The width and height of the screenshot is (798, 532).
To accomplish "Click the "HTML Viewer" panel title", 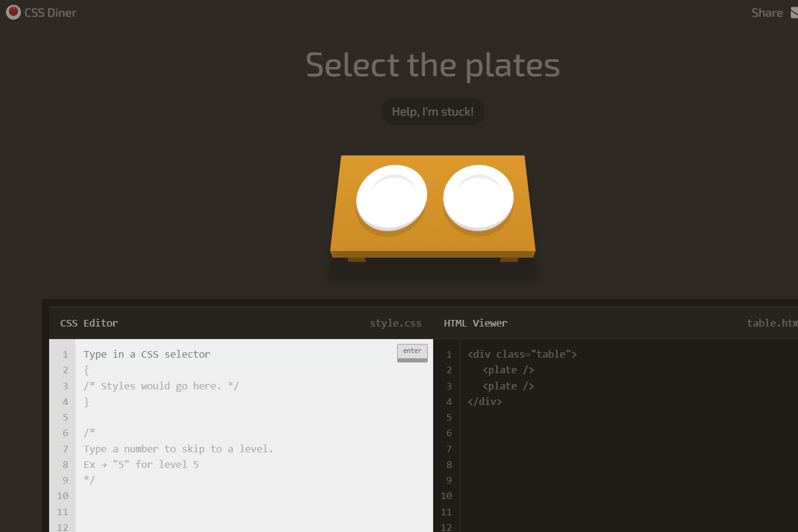I will [x=476, y=323].
